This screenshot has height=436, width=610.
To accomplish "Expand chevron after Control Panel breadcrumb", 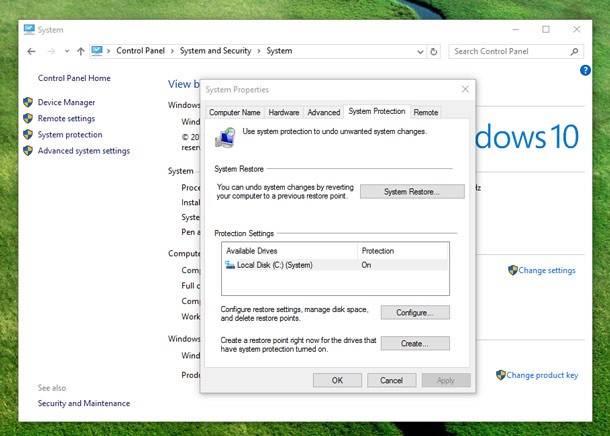I will (x=172, y=51).
